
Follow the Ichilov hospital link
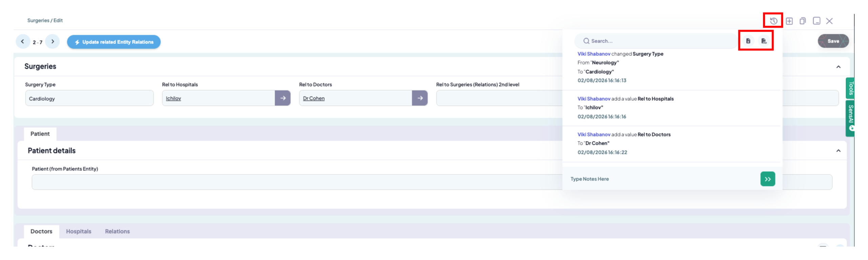pyautogui.click(x=173, y=99)
